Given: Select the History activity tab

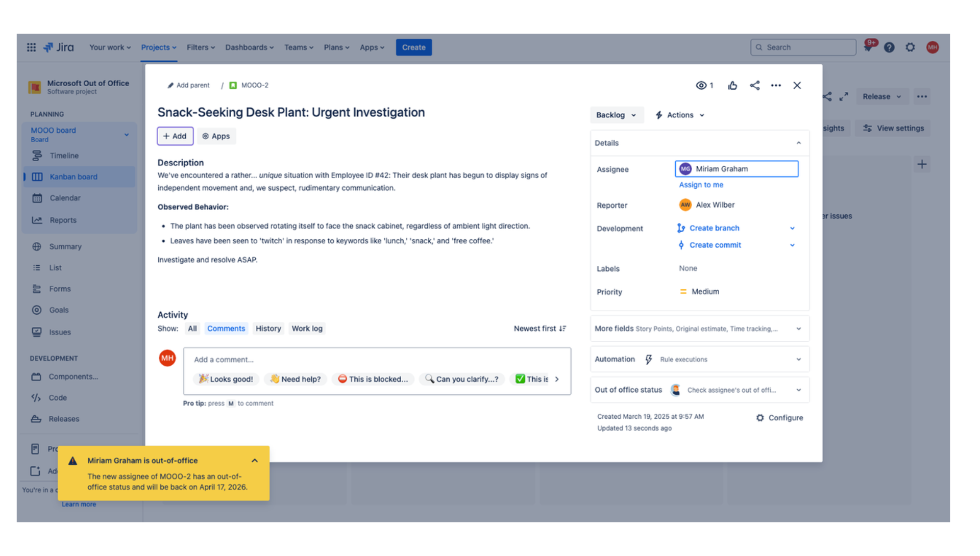Looking at the screenshot, I should click(268, 328).
